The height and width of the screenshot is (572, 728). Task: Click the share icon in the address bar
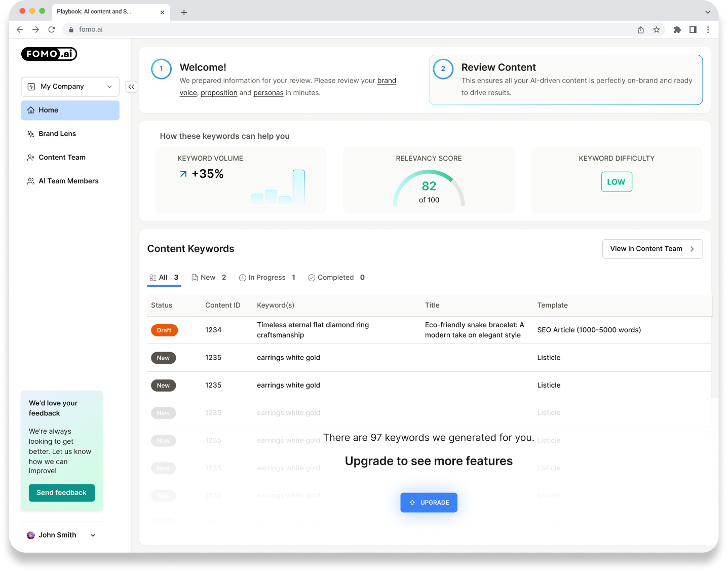click(640, 29)
